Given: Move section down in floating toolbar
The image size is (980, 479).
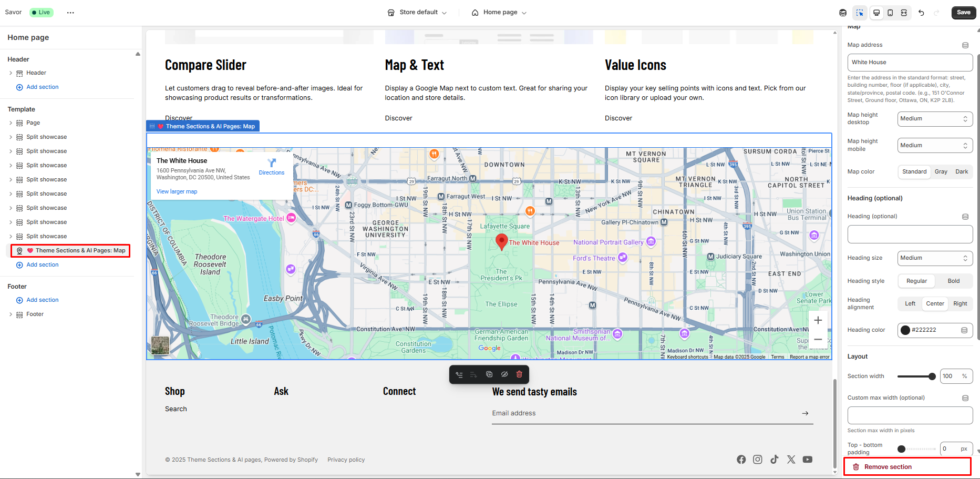Looking at the screenshot, I should (473, 374).
